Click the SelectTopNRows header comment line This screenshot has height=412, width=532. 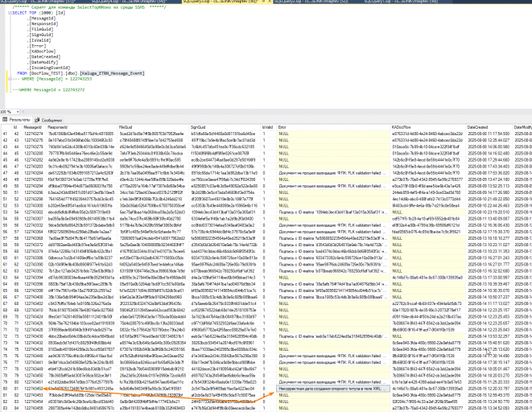click(x=89, y=7)
